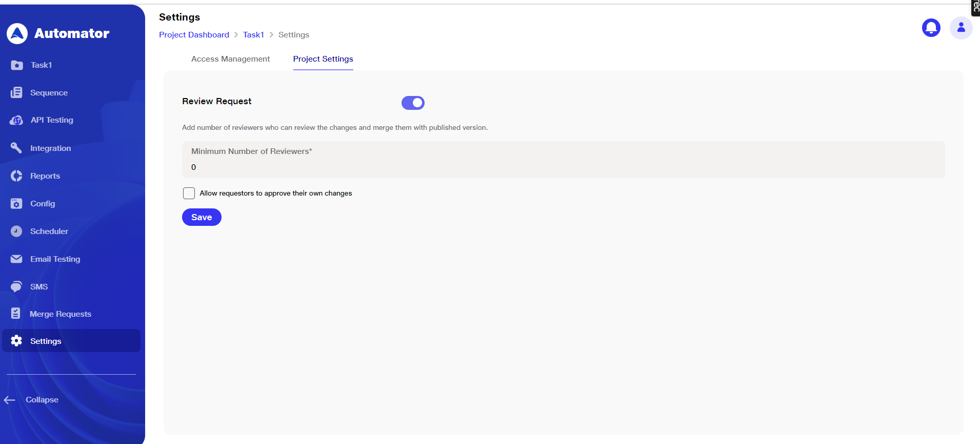Click the Settings page title

coord(179,17)
